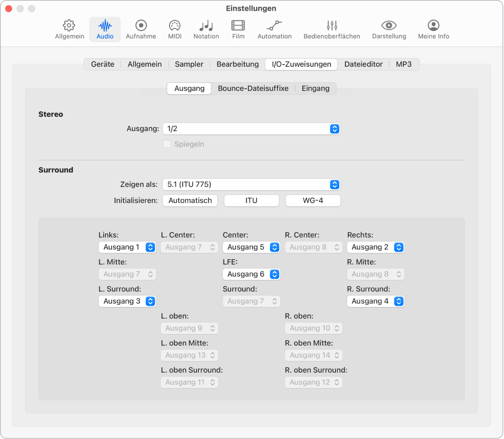This screenshot has width=504, height=439.
Task: Open the Meine Info person icon
Action: coord(434,26)
